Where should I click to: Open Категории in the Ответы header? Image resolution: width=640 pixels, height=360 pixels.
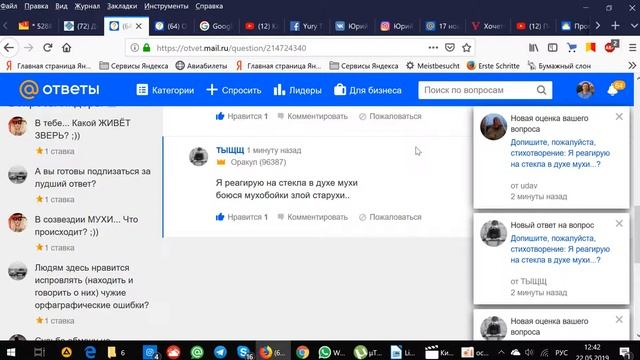165,90
